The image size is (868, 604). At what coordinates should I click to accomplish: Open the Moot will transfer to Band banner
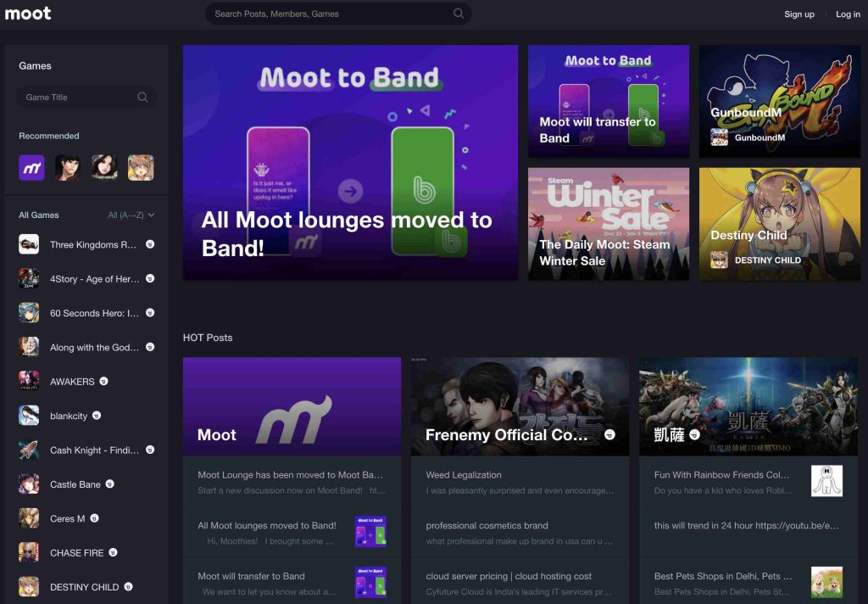[609, 102]
